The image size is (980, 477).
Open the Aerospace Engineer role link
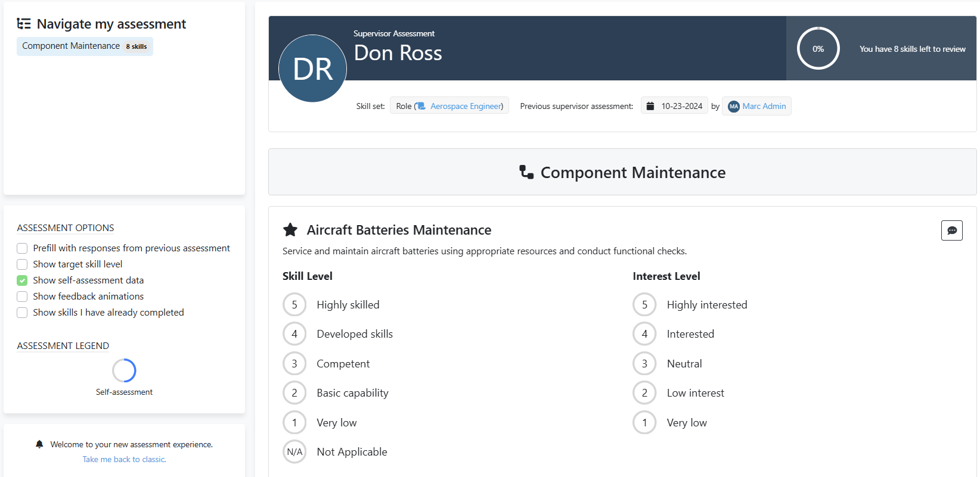[x=466, y=106]
